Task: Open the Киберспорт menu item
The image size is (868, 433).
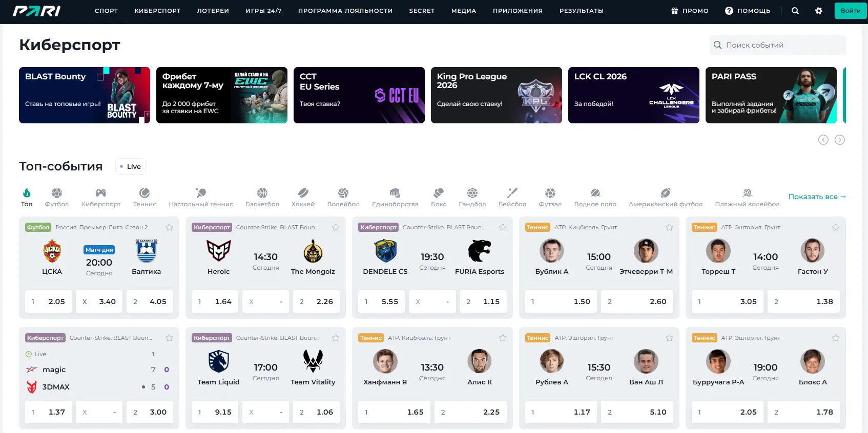Action: pyautogui.click(x=158, y=11)
